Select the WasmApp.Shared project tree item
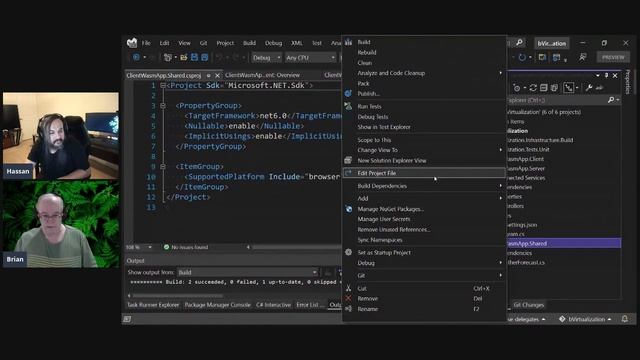640x360 pixels. pos(564,243)
